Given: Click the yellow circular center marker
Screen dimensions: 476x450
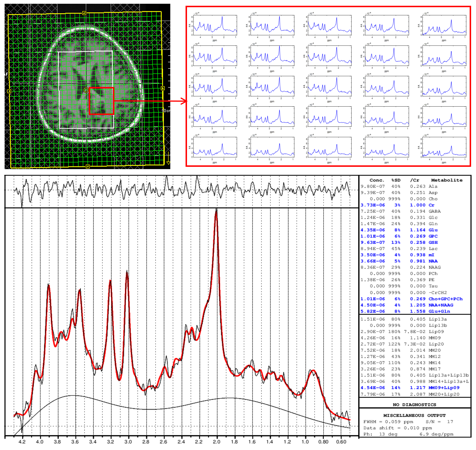Looking at the screenshot, I should click(x=86, y=90).
